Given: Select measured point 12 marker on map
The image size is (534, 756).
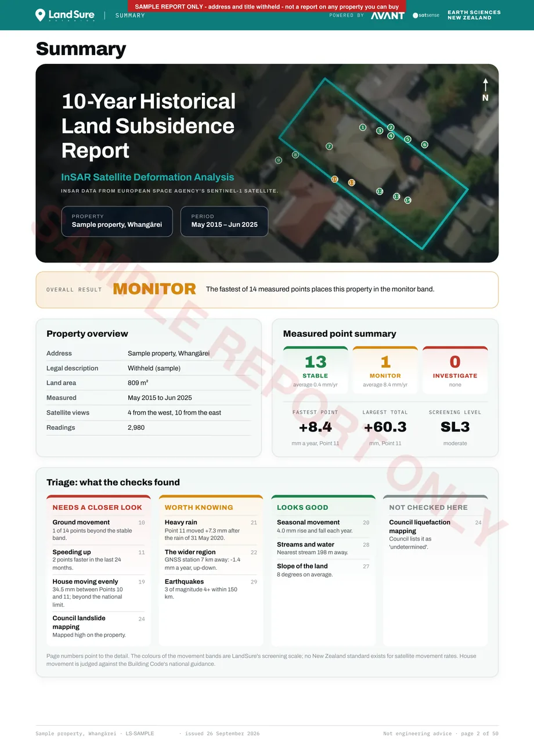Looking at the screenshot, I should click(380, 191).
